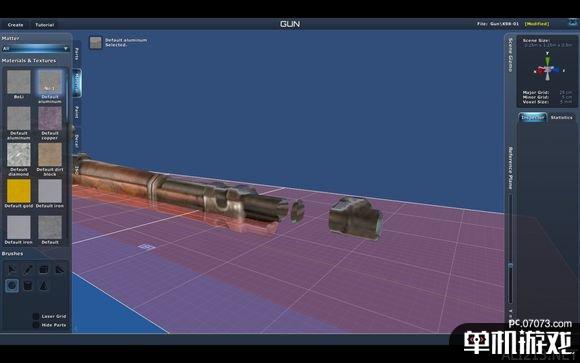This screenshot has width=580, height=363.
Task: Open the Tutorial menu
Action: tap(45, 25)
